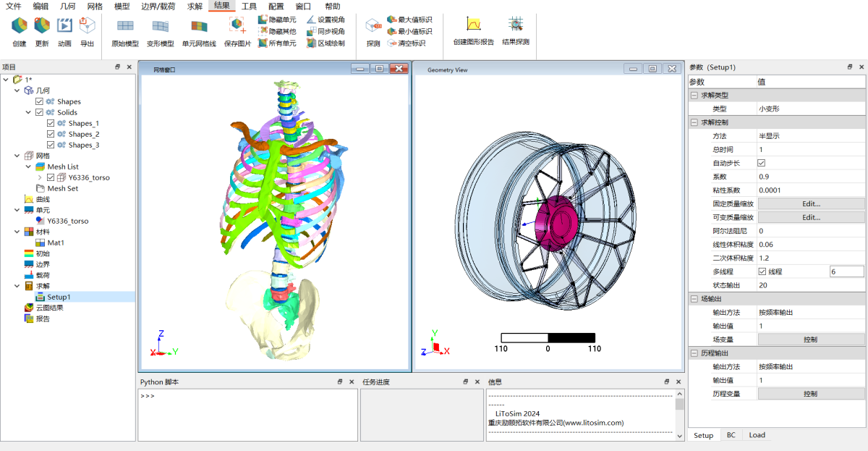Open the 工具 (Tools) menu
Viewport: 868px width, 451px height.
[249, 6]
